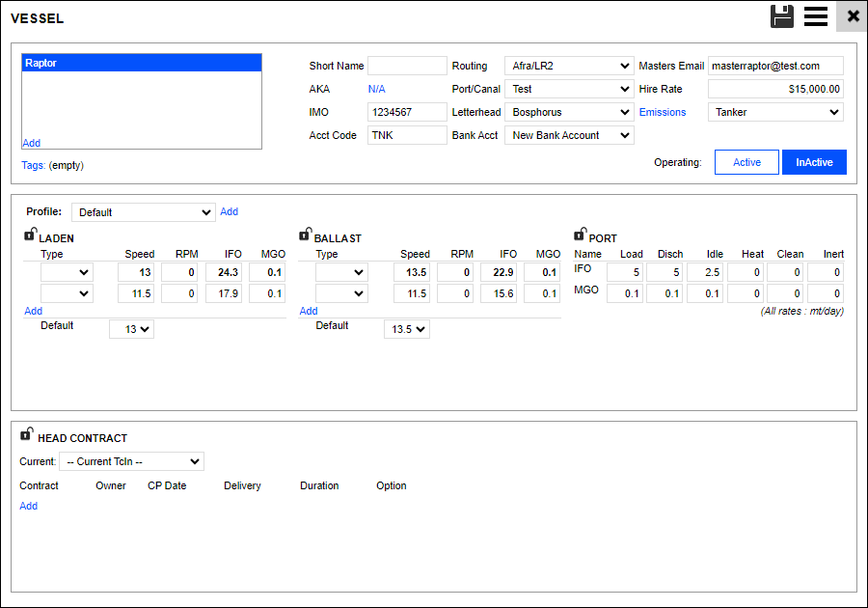Expand the Letterhead dropdown showing Bosphorus

569,112
